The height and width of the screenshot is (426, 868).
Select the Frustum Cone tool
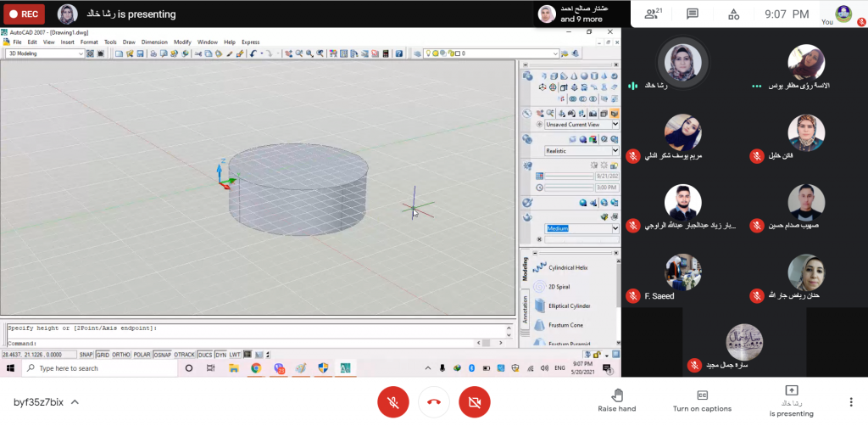pyautogui.click(x=565, y=324)
